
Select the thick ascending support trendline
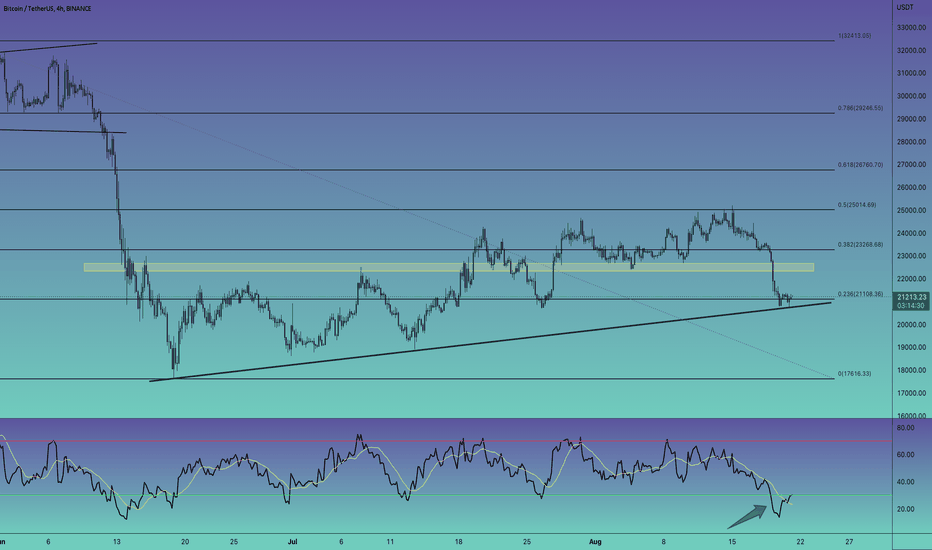(x=490, y=342)
